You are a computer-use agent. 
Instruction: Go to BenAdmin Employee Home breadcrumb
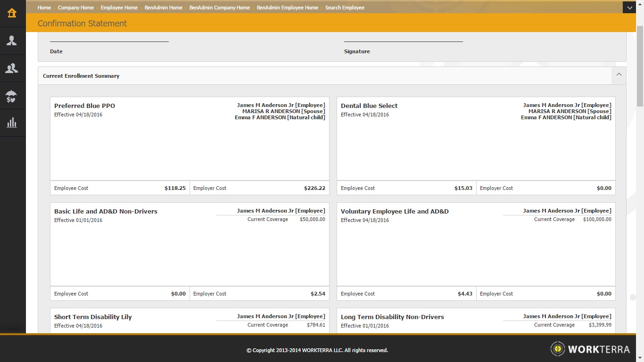[288, 8]
